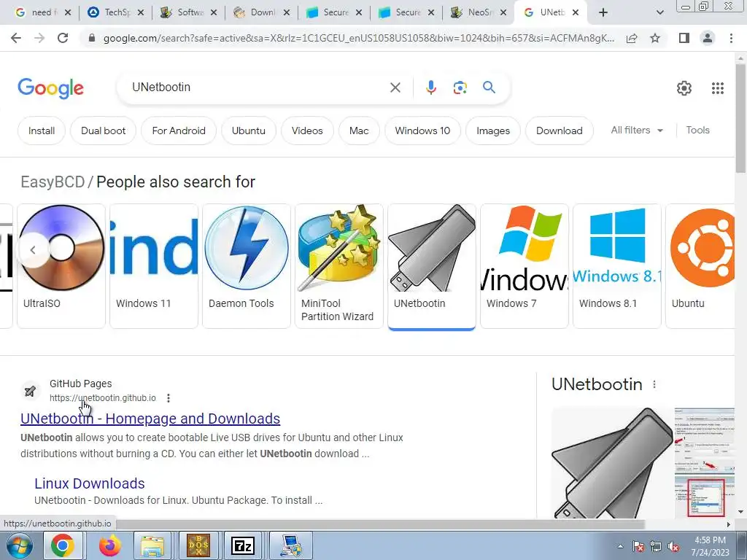Show hidden system tray icons
The width and height of the screenshot is (747, 560).
(620, 546)
